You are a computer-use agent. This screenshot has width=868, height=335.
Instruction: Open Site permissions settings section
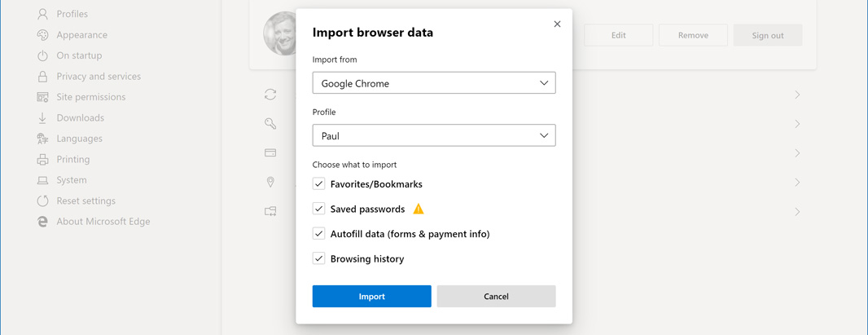(x=90, y=97)
